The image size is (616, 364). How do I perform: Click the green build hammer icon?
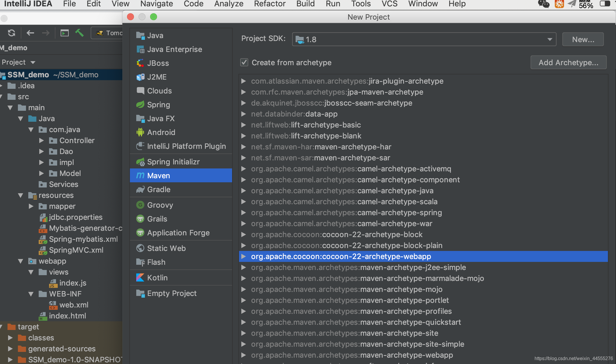click(79, 33)
